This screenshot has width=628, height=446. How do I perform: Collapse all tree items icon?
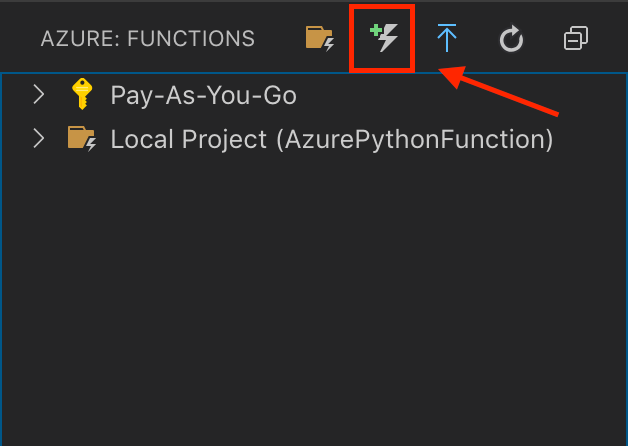tap(575, 40)
